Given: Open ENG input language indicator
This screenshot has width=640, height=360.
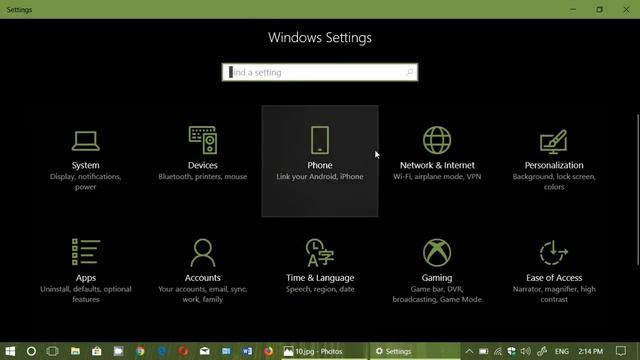Looking at the screenshot, I should coord(562,351).
